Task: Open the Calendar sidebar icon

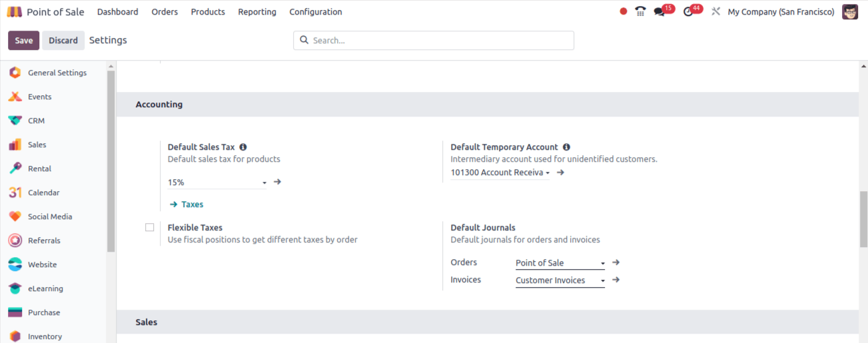Action: 15,192
